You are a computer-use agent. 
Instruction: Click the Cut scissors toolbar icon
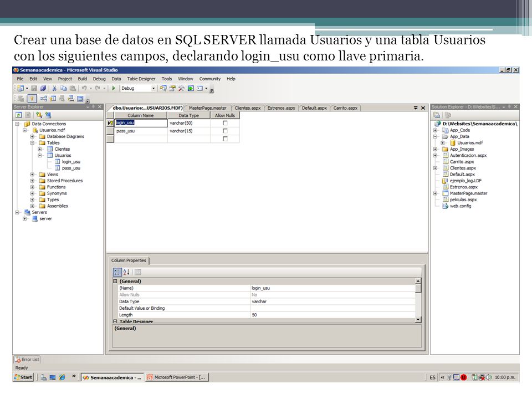tap(54, 88)
